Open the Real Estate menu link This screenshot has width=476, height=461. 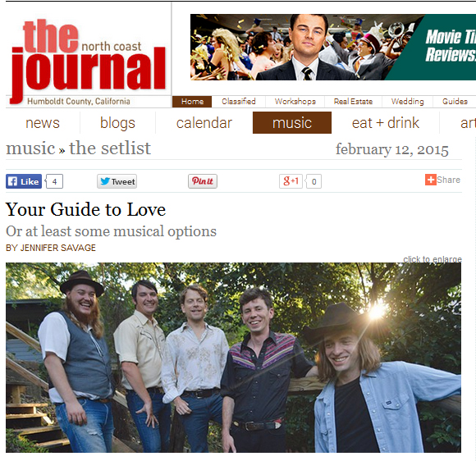pyautogui.click(x=353, y=102)
